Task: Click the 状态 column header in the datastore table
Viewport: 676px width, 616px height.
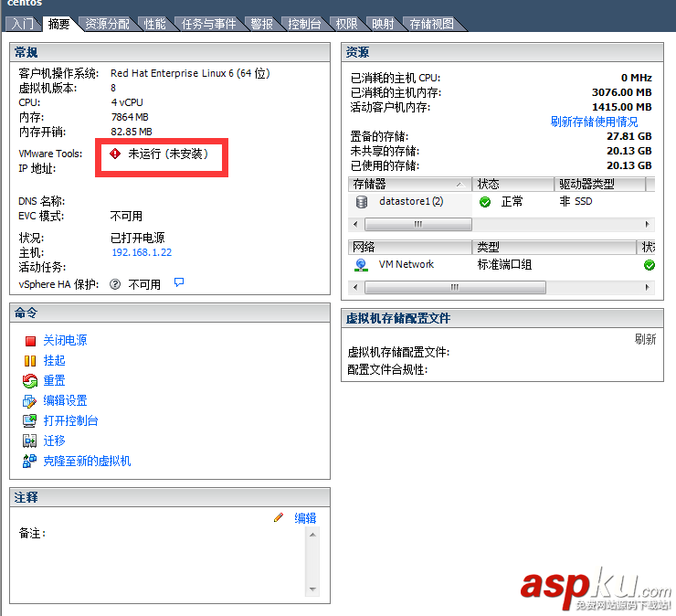Action: point(513,185)
